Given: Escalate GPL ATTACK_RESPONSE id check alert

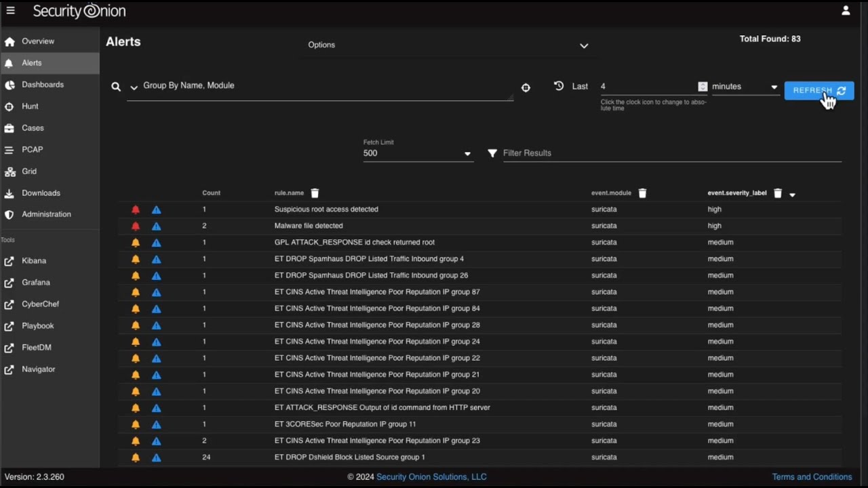Looking at the screenshot, I should click(x=156, y=243).
